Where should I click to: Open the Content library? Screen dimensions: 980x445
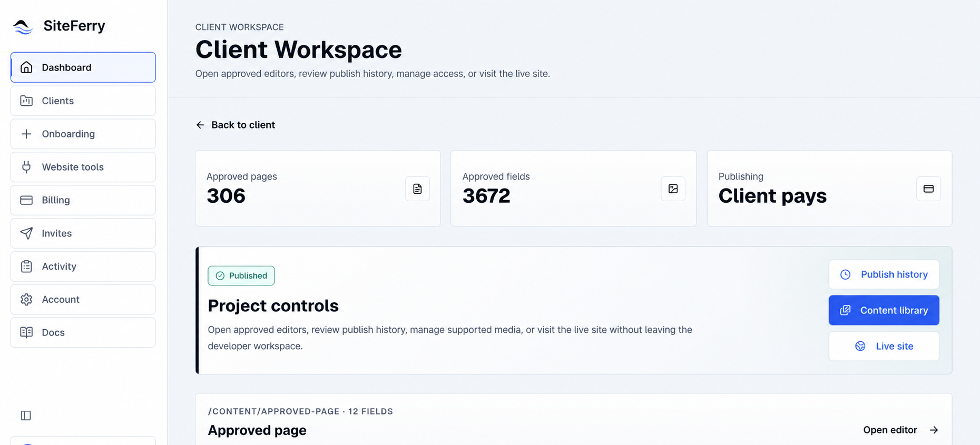pyautogui.click(x=884, y=310)
